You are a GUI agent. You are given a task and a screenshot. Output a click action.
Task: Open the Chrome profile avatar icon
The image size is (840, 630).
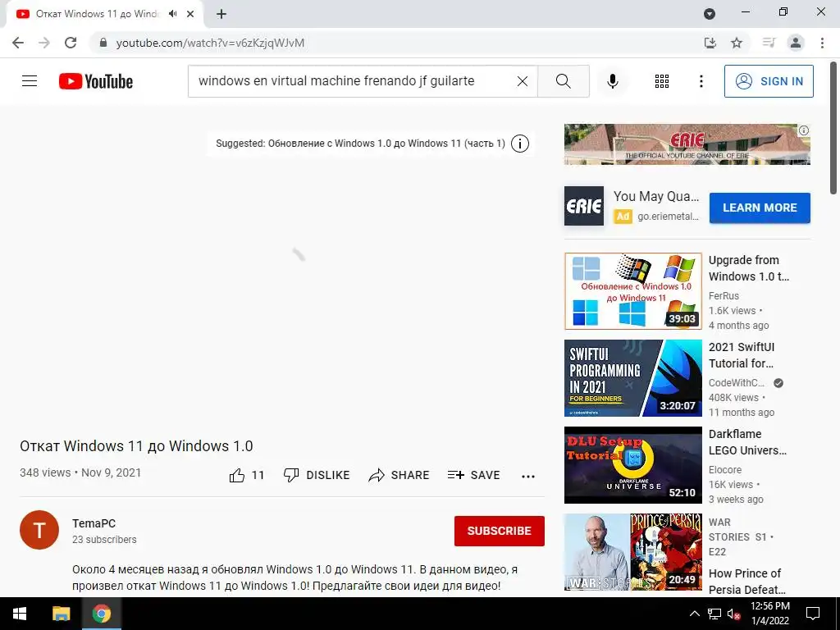pos(796,43)
